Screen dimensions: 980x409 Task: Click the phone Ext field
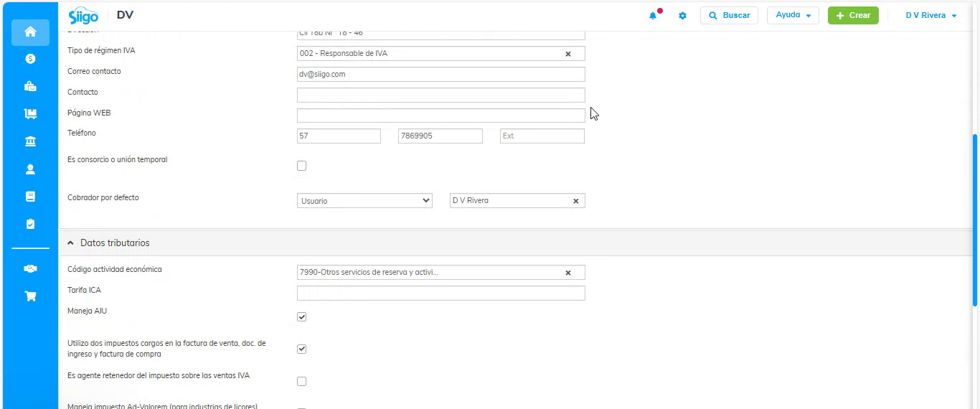tap(542, 136)
